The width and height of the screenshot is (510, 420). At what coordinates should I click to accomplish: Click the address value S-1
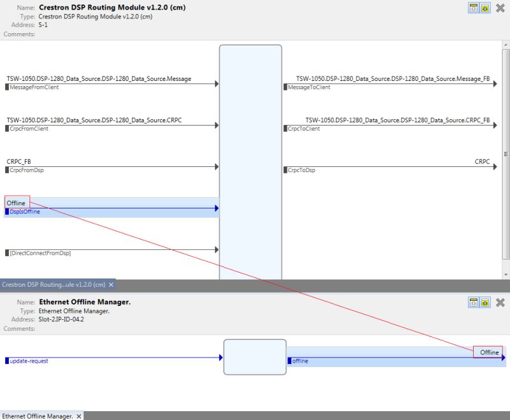(43, 25)
